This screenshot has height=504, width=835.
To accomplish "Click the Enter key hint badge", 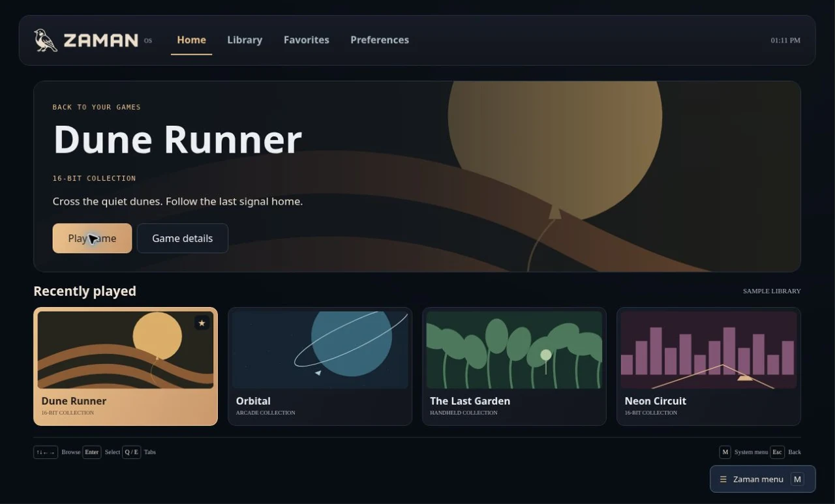I will 91,452.
